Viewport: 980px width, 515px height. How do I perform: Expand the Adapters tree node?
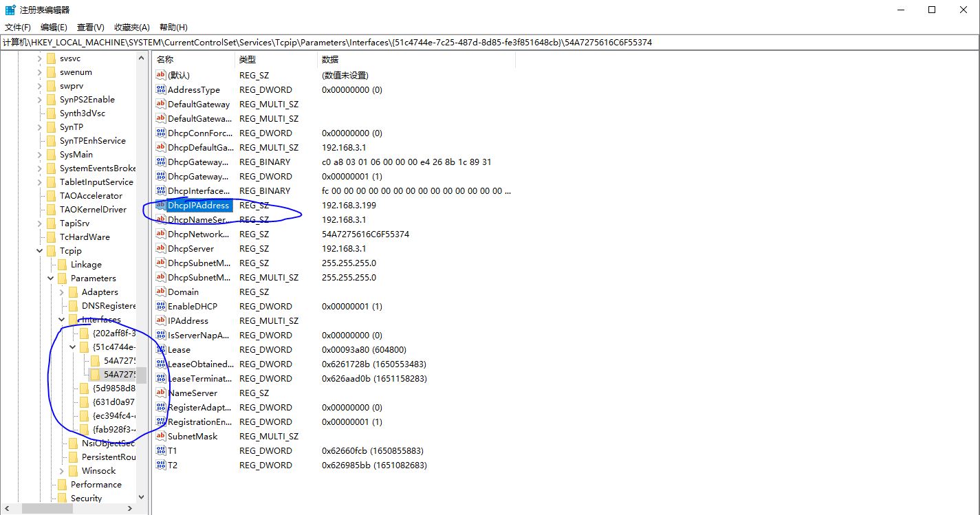pyautogui.click(x=62, y=292)
